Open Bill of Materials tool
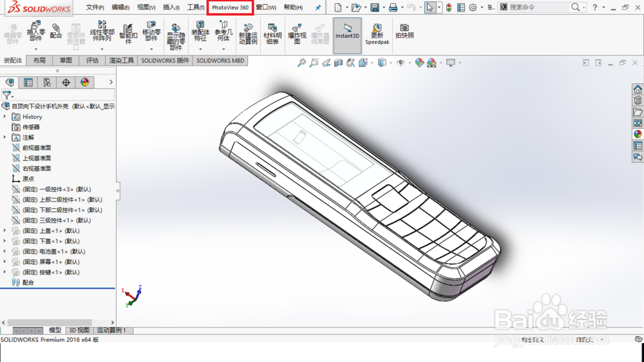644x362 pixels. tap(272, 35)
